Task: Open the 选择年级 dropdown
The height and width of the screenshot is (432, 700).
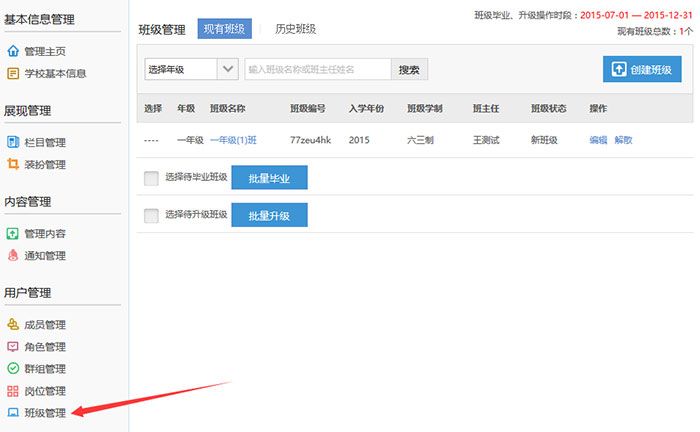Action: coord(192,69)
